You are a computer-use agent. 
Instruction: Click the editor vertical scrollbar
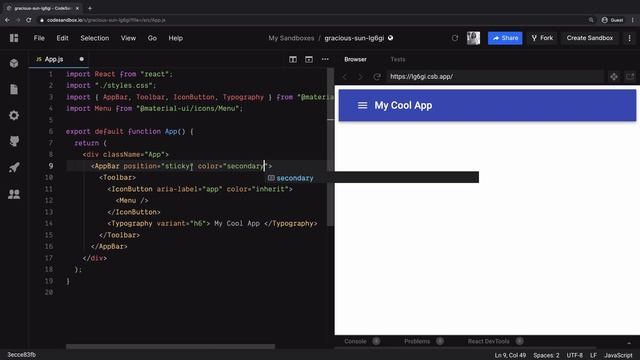tap(330, 147)
